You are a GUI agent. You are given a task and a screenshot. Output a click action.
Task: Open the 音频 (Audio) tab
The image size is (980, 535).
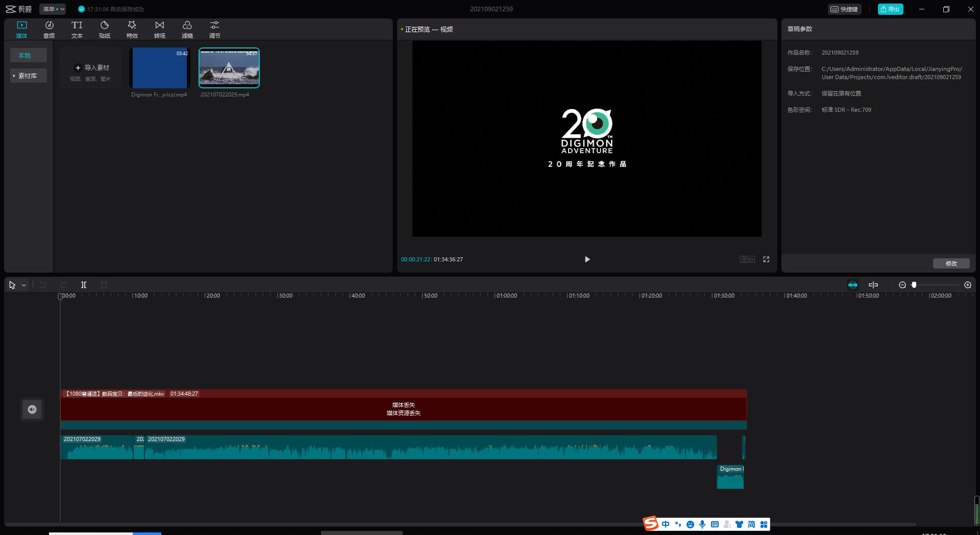click(49, 30)
